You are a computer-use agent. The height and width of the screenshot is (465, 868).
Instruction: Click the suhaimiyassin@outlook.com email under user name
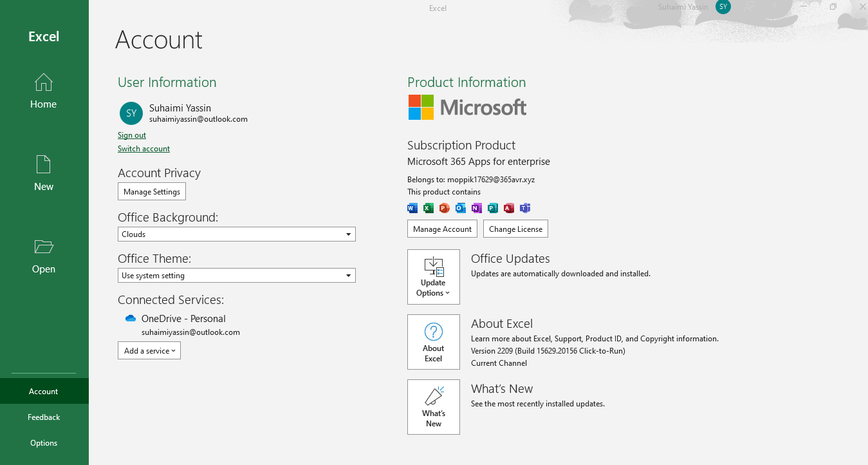point(198,119)
